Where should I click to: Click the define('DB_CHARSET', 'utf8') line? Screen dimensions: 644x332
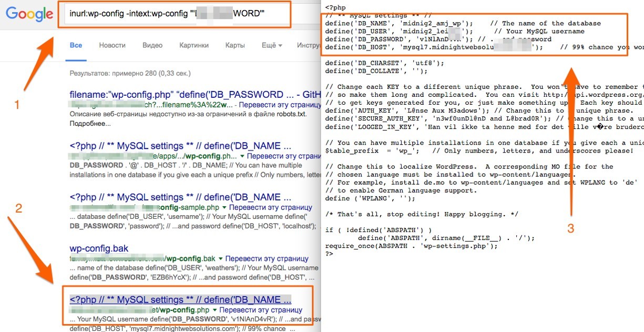pos(384,63)
